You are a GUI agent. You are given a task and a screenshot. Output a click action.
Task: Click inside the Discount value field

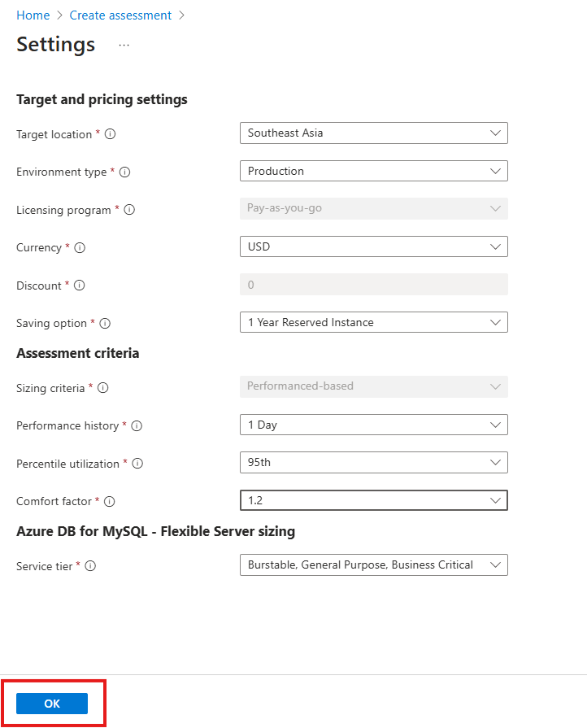coord(373,284)
